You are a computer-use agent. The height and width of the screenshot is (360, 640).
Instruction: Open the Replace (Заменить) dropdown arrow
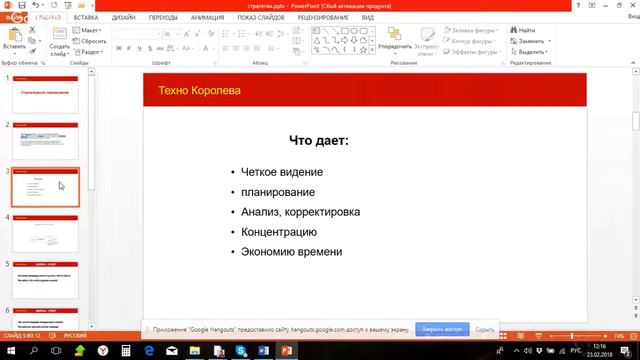pyautogui.click(x=549, y=41)
